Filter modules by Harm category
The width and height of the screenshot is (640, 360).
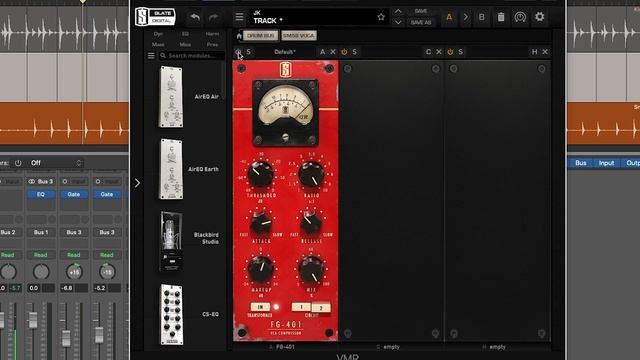(212, 34)
